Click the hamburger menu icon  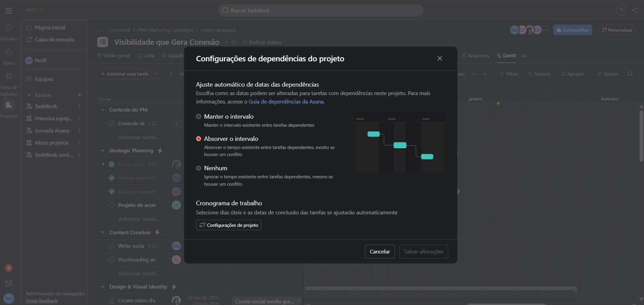(9, 11)
